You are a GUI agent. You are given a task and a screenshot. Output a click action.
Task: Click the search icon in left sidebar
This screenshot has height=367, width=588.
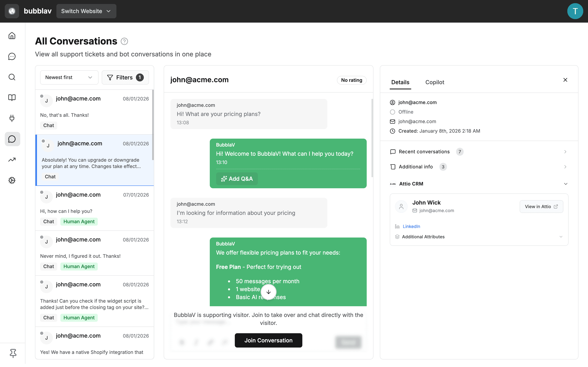coord(12,77)
